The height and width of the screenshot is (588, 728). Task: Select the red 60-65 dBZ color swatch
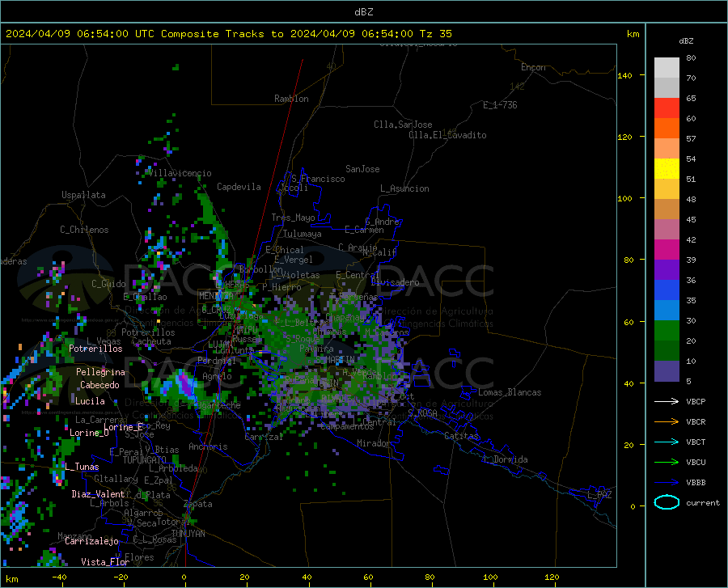pyautogui.click(x=667, y=108)
